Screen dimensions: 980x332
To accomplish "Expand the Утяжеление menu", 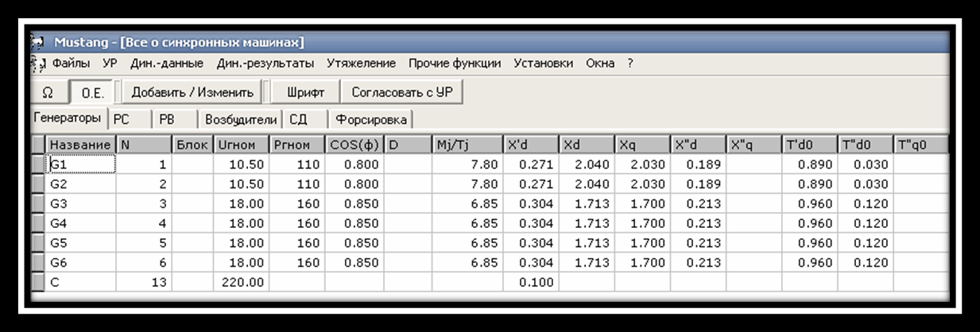I will 361,64.
